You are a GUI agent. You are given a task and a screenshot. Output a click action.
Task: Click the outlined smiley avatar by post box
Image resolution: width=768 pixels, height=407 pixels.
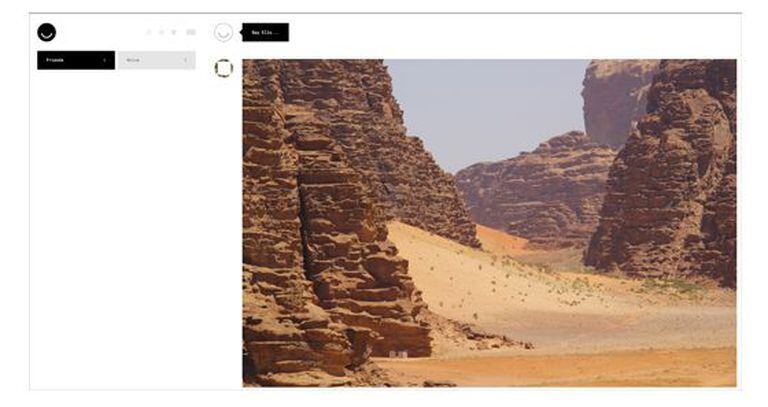click(223, 32)
